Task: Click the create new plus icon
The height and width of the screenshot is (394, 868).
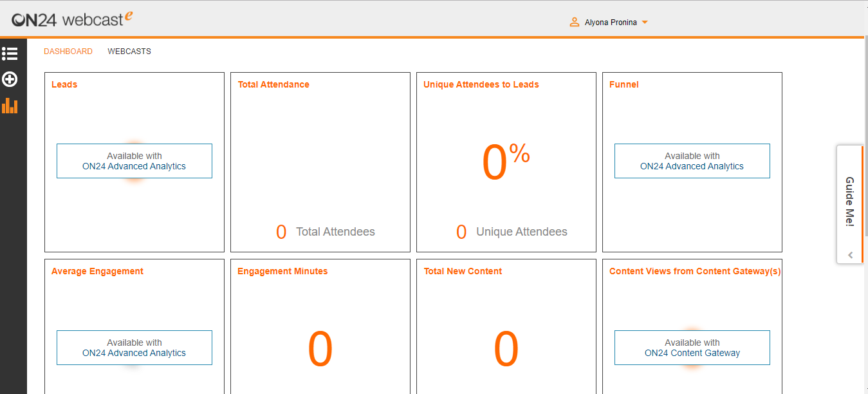Action: coord(10,79)
